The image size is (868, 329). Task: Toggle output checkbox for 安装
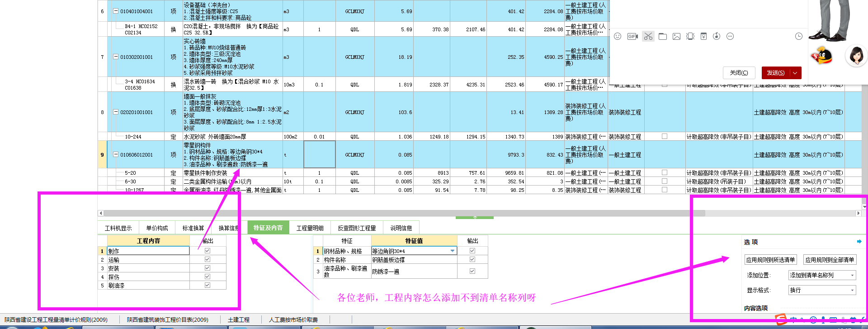(x=208, y=268)
